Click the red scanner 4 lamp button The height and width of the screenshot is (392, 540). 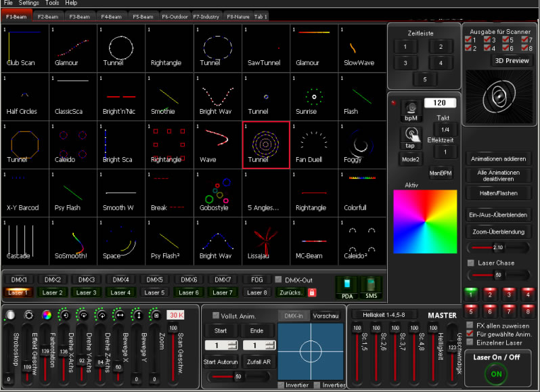click(528, 293)
